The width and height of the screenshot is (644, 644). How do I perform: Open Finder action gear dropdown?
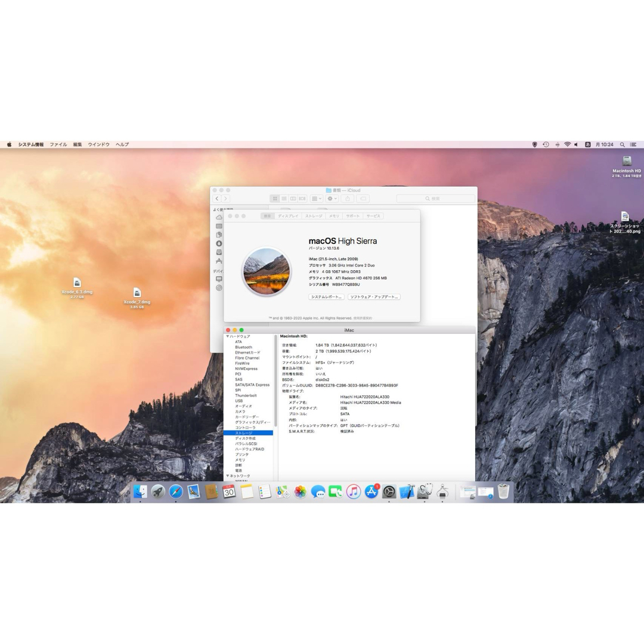pyautogui.click(x=332, y=199)
